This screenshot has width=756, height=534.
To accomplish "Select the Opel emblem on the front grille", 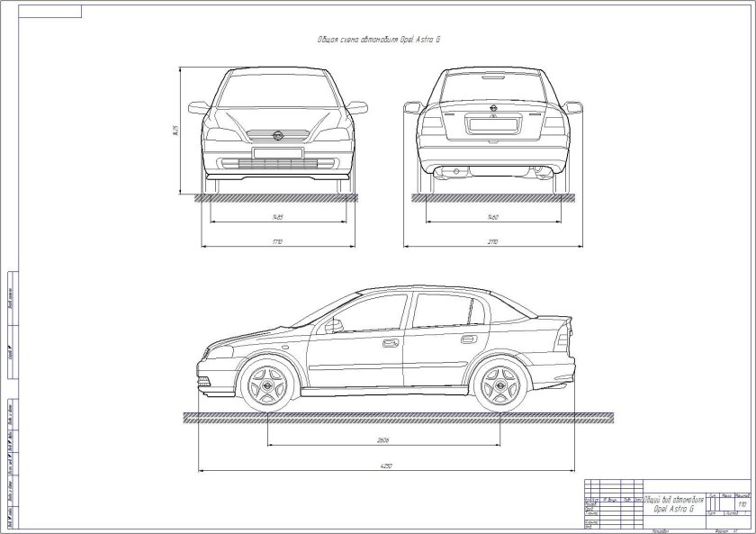I will 279,135.
